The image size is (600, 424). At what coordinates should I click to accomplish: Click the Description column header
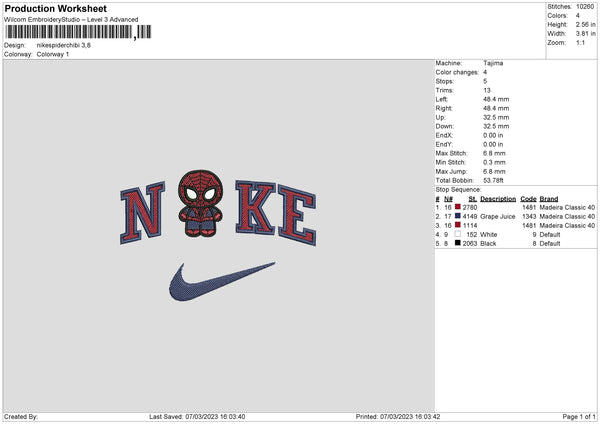[x=498, y=199]
